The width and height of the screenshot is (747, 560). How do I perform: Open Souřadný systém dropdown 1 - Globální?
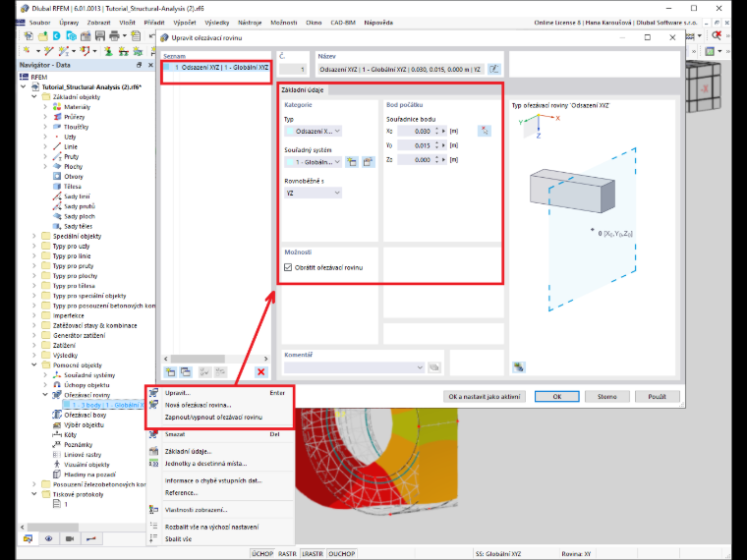(313, 162)
